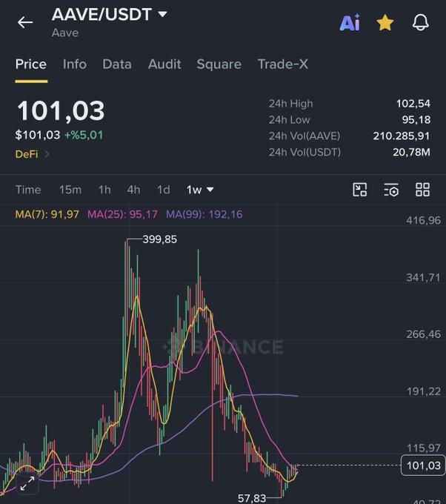Click the MA(7): 91,97 indicator label
The height and width of the screenshot is (504, 446).
[x=47, y=214]
